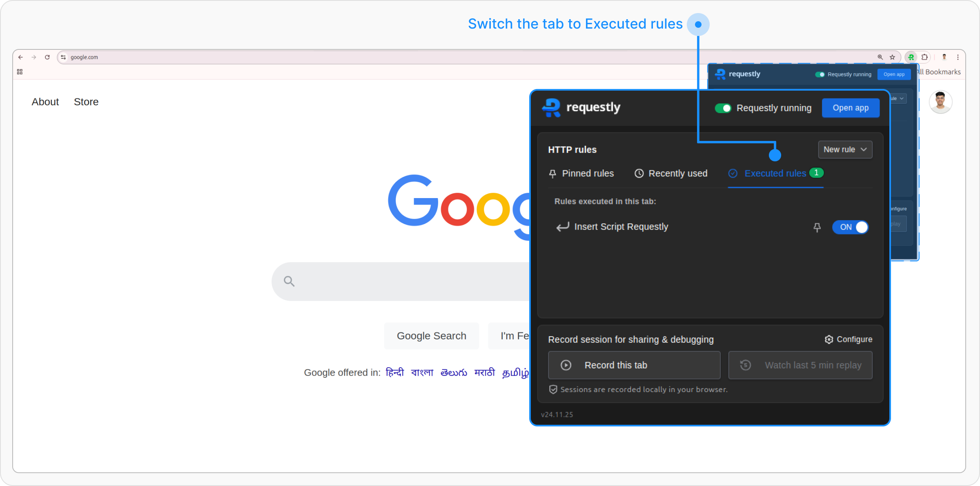Toggle the small Requestly running switch behind
The height and width of the screenshot is (486, 980).
[x=820, y=74]
